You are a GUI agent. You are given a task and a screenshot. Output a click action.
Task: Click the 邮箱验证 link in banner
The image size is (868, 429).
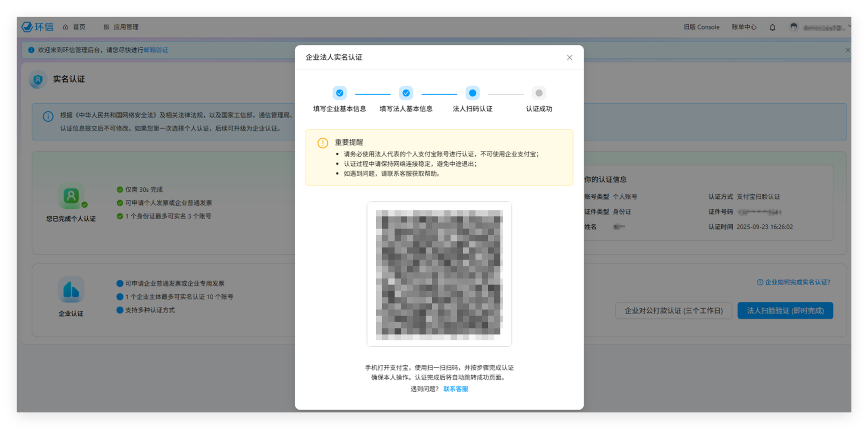(x=156, y=50)
